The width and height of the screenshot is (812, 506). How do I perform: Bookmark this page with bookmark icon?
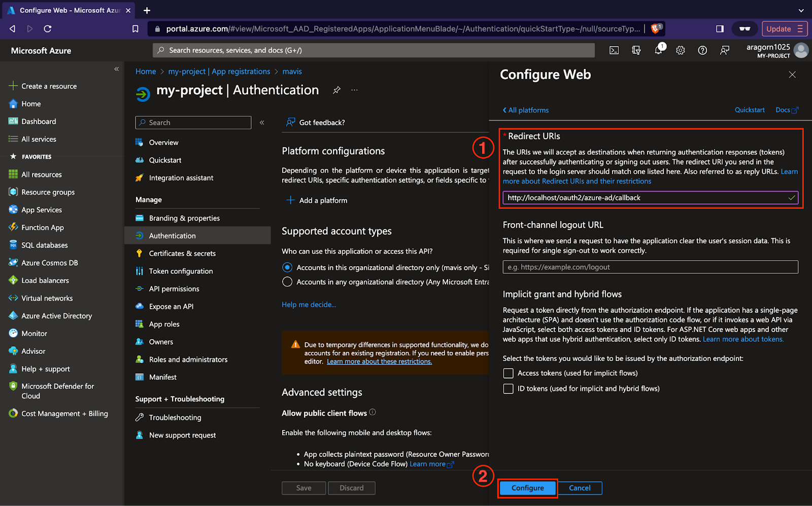click(x=135, y=29)
